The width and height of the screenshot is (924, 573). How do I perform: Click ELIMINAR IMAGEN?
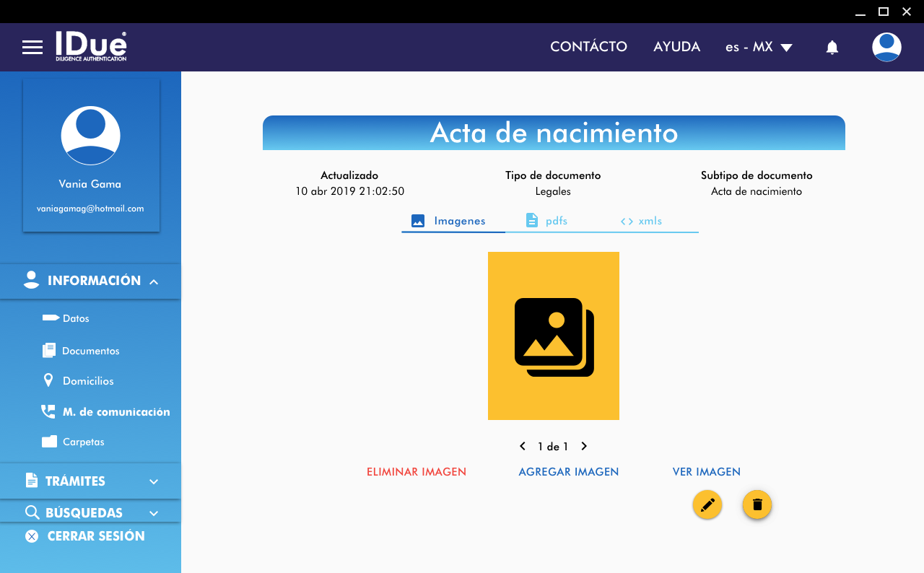pos(417,472)
